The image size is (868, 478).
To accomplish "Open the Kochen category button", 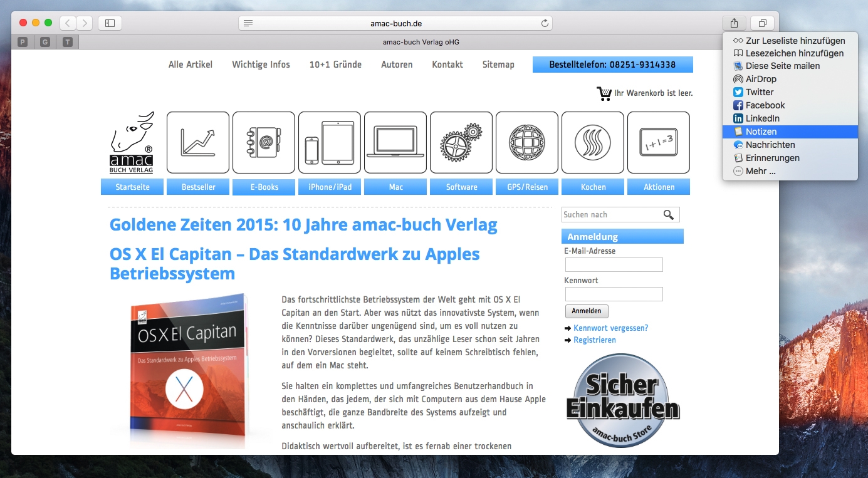I will point(593,187).
